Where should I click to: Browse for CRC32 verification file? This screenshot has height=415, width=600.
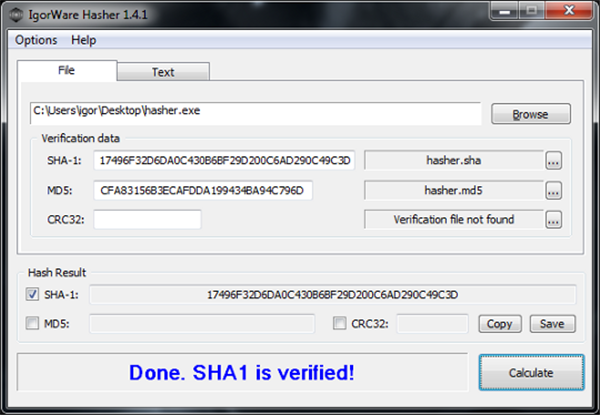(x=554, y=220)
